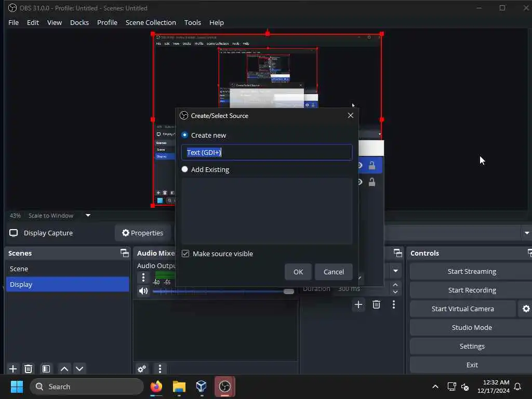Open the Profile menu
The width and height of the screenshot is (532, 399).
(107, 22)
